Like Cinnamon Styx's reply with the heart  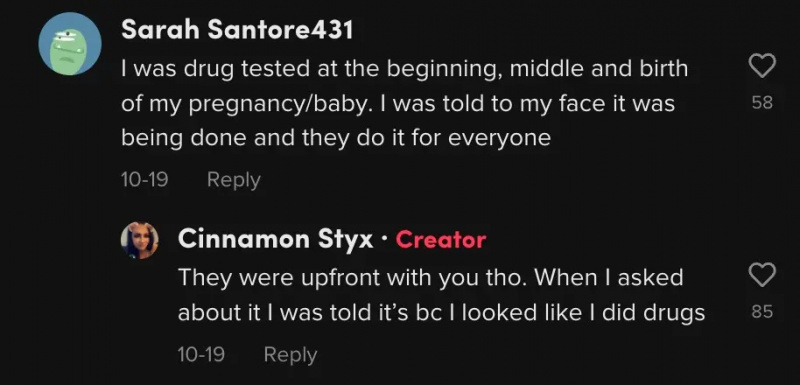[762, 275]
